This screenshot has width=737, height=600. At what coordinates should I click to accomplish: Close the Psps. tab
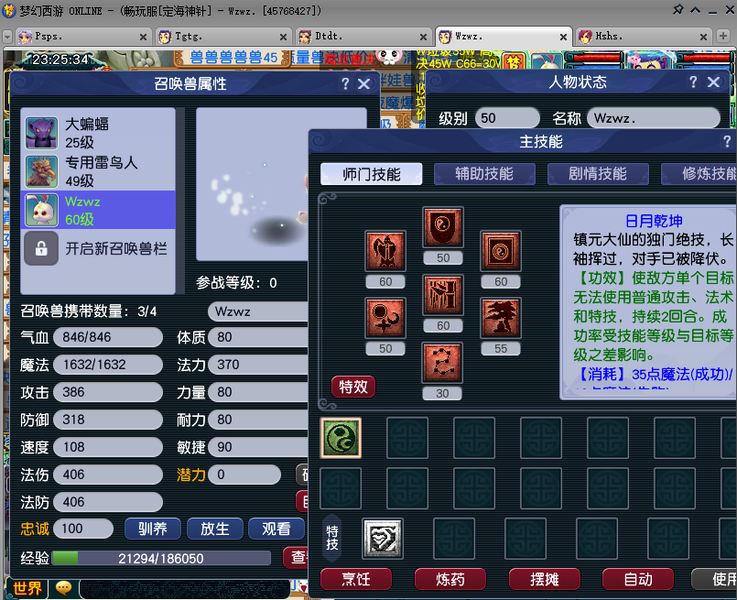(x=143, y=37)
